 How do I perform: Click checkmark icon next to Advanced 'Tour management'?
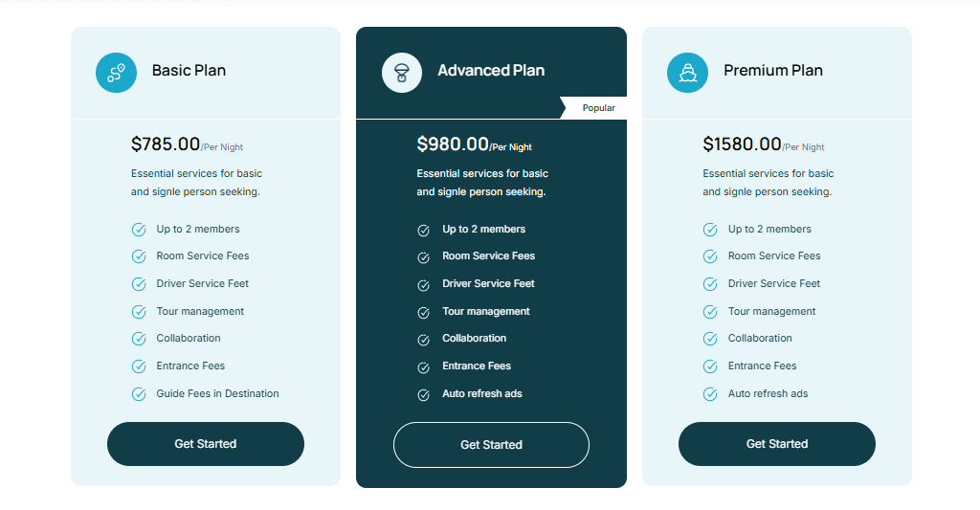pyautogui.click(x=423, y=313)
